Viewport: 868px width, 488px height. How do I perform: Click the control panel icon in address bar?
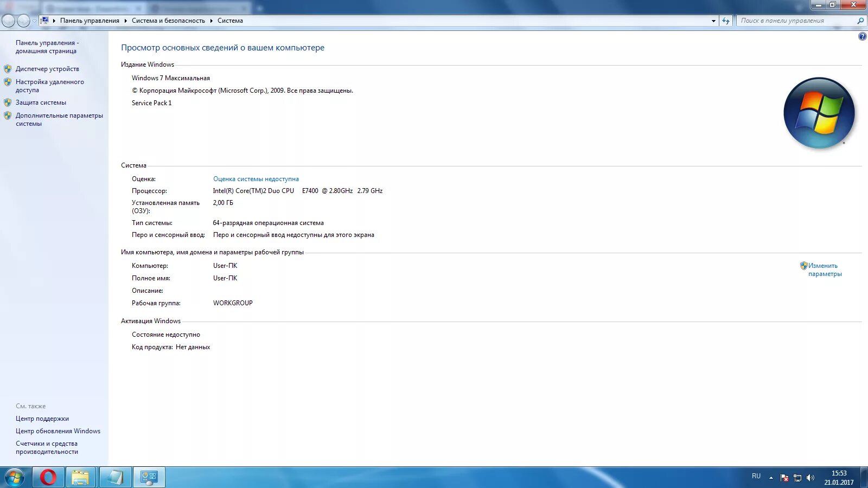click(45, 21)
